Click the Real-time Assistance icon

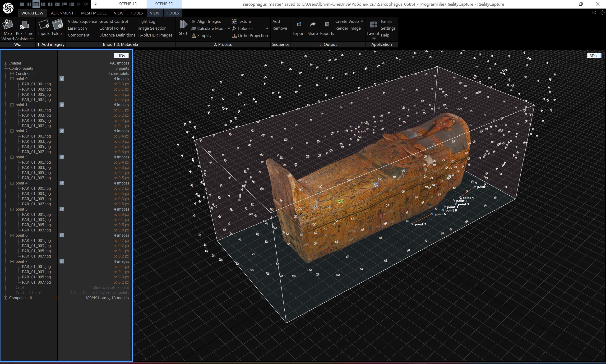[x=24, y=25]
